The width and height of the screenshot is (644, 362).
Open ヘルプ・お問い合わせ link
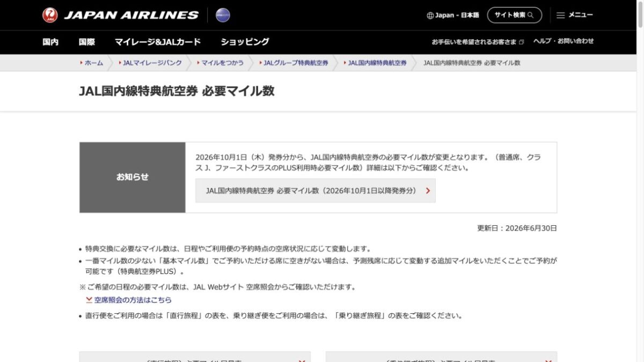click(563, 41)
